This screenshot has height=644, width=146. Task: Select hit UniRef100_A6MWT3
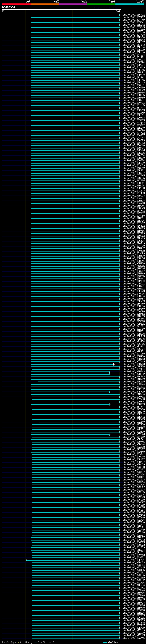(x=134, y=359)
